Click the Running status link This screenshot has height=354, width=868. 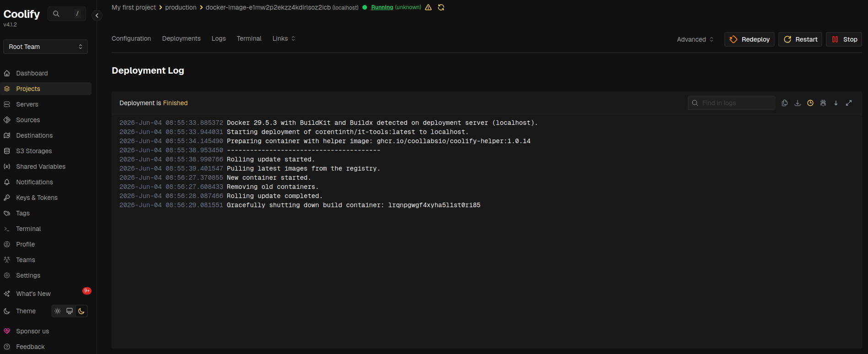click(382, 7)
